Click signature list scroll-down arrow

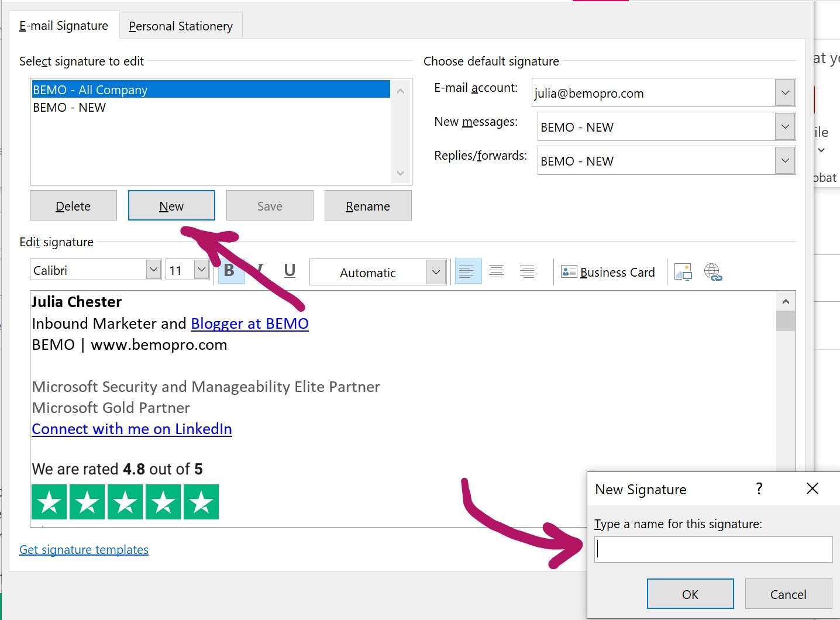400,173
